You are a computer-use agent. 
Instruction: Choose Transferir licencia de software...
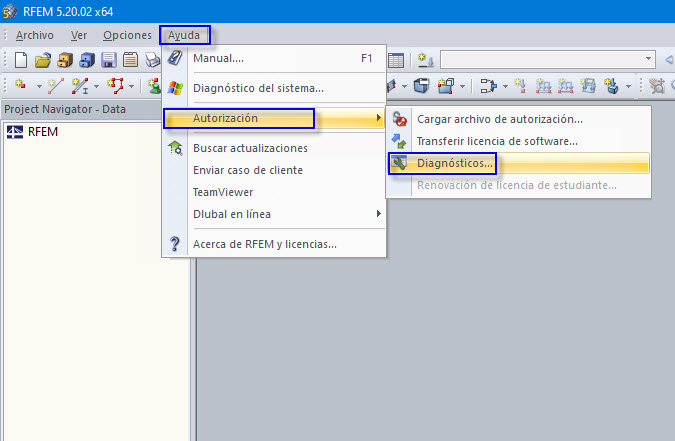(x=519, y=141)
